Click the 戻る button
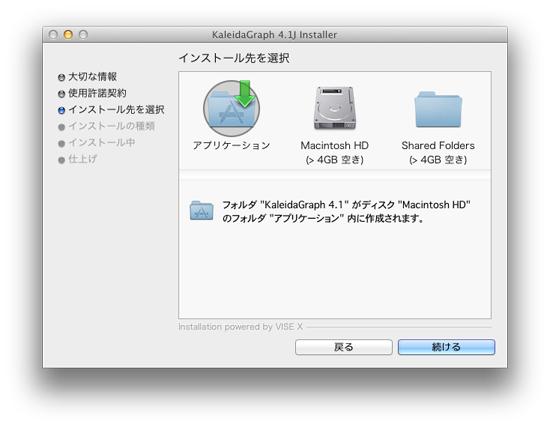 [x=344, y=347]
